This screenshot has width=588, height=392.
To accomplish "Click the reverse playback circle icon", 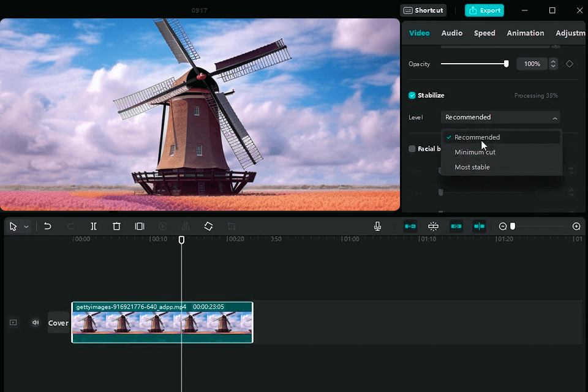I will [163, 226].
